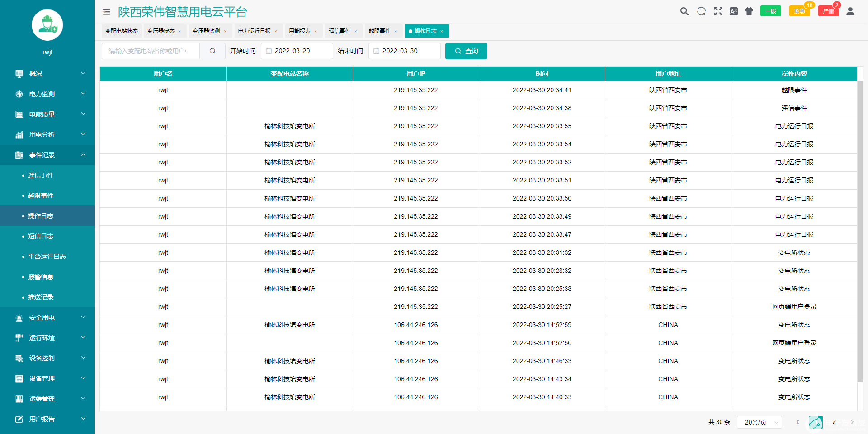
Task: Click the 开始时间 date input field
Action: pyautogui.click(x=297, y=51)
